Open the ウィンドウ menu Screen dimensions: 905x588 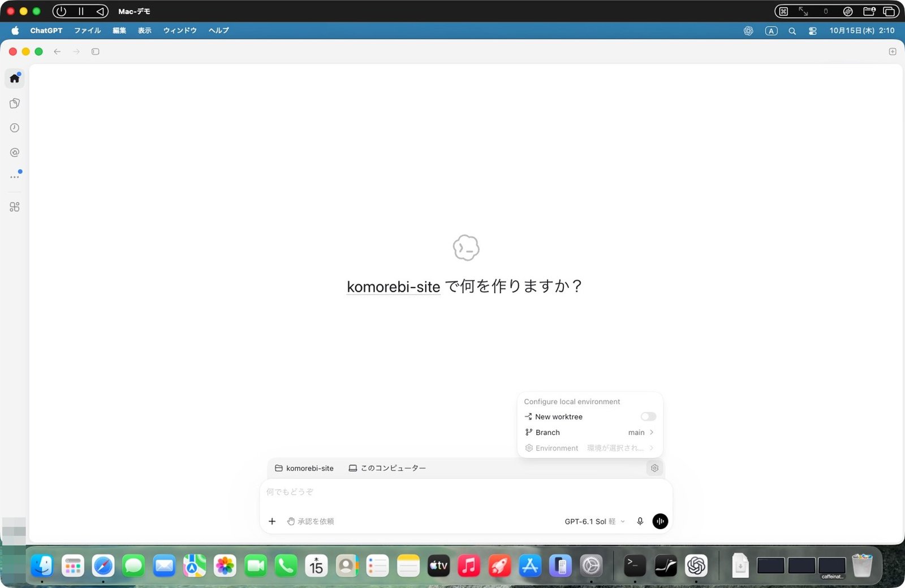coord(180,31)
